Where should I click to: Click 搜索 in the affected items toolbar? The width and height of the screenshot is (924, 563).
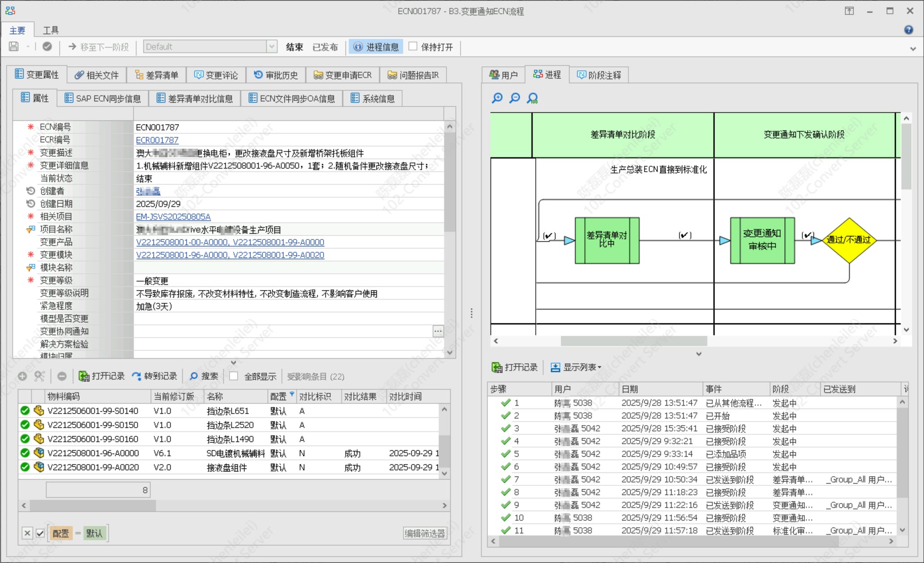click(204, 376)
